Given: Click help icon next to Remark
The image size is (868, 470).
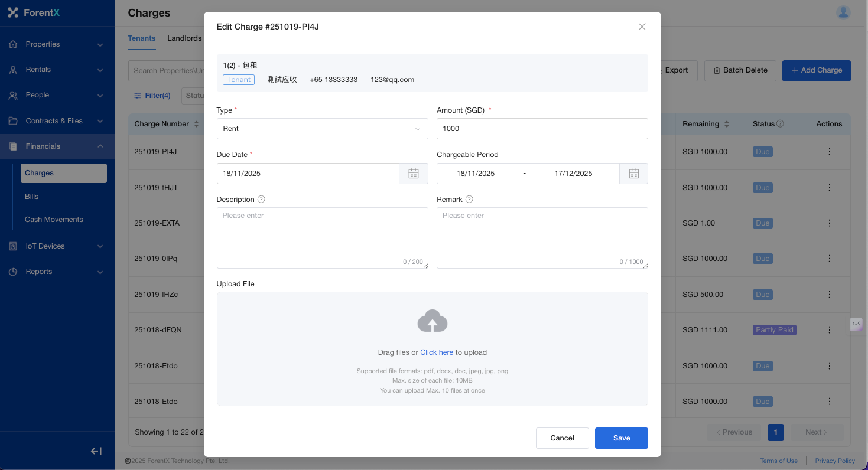Looking at the screenshot, I should (469, 200).
